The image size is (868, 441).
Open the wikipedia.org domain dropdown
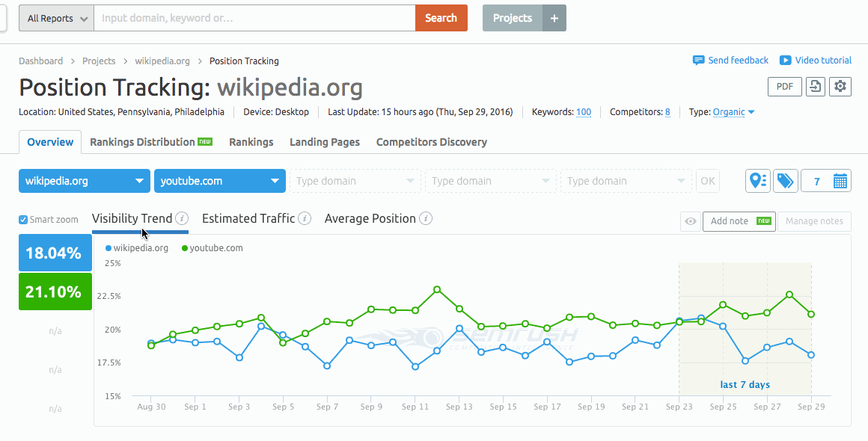(84, 181)
